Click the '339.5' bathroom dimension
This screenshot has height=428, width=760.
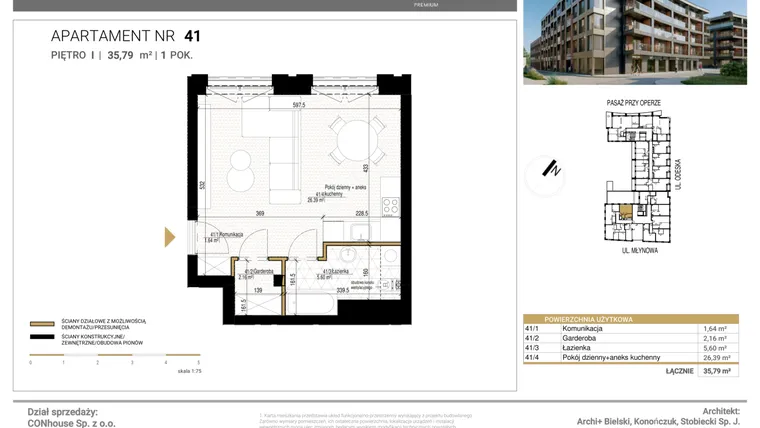click(343, 290)
